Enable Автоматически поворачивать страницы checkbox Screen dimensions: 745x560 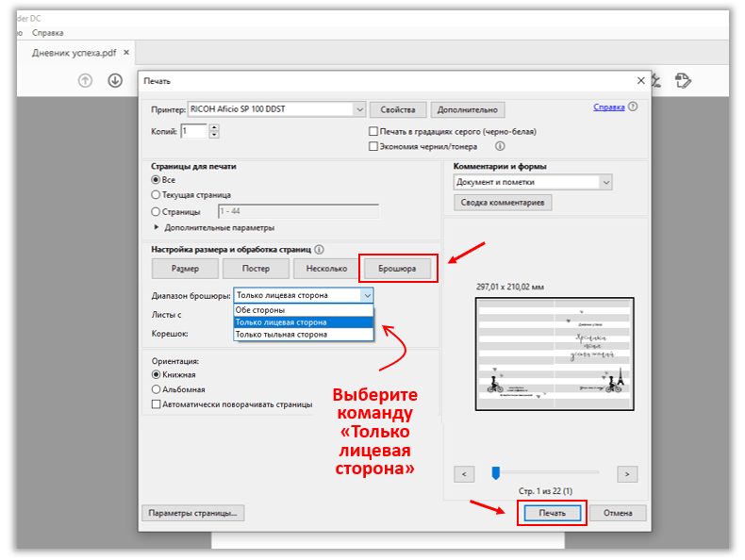(156, 404)
